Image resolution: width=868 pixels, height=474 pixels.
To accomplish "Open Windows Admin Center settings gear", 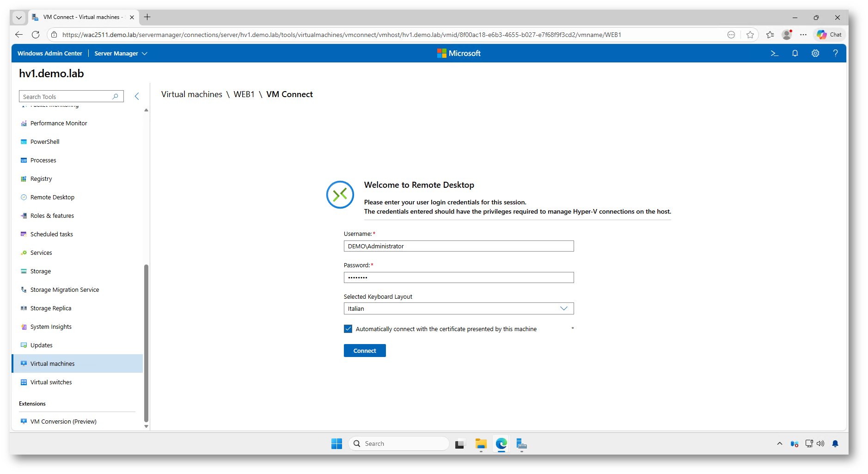I will 815,54.
